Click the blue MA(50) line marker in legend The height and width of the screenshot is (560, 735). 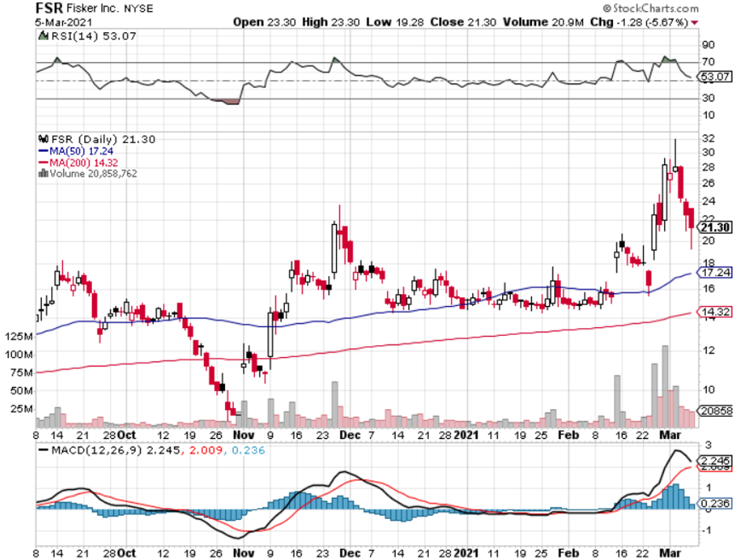tap(42, 151)
